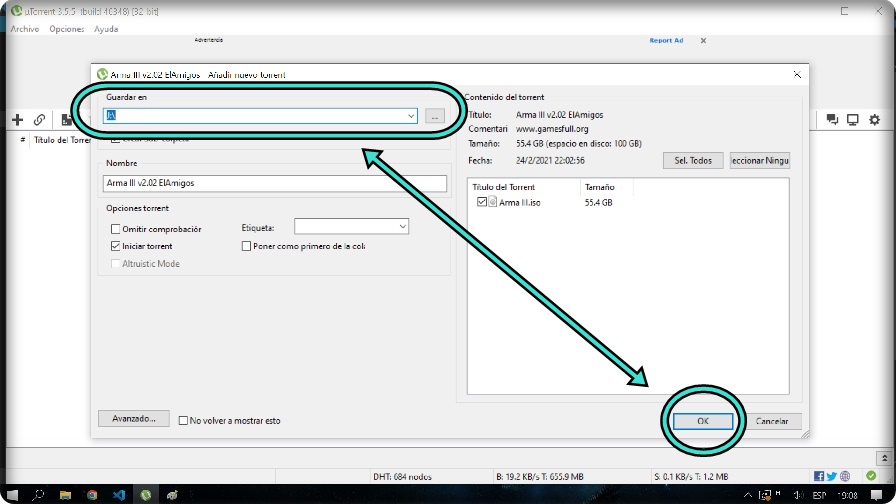Check No volver a mostrar esto
Screen dimensions: 896x504
183,421
